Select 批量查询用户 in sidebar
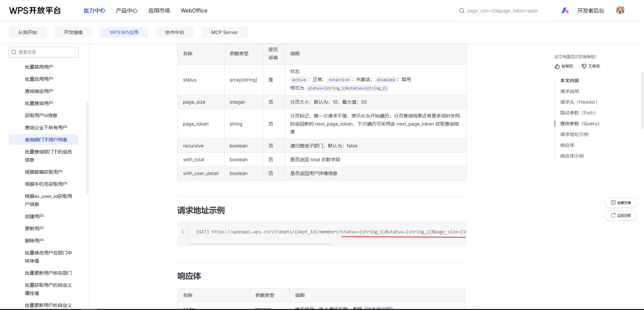 click(x=39, y=103)
